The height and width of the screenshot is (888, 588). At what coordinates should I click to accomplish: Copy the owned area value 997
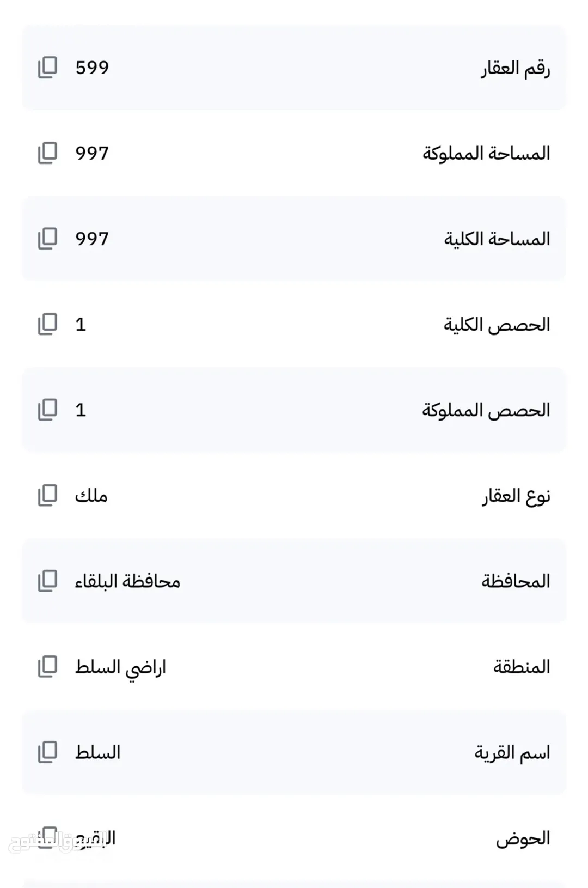47,153
